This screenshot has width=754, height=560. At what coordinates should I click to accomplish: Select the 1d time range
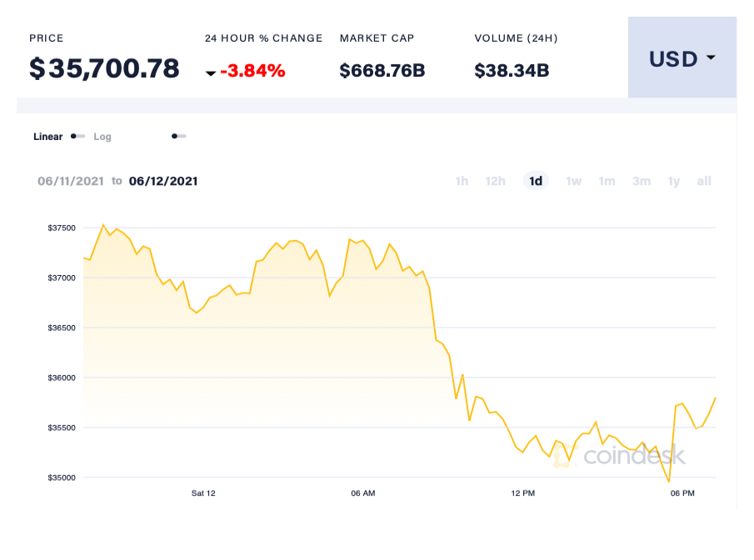pyautogui.click(x=536, y=181)
